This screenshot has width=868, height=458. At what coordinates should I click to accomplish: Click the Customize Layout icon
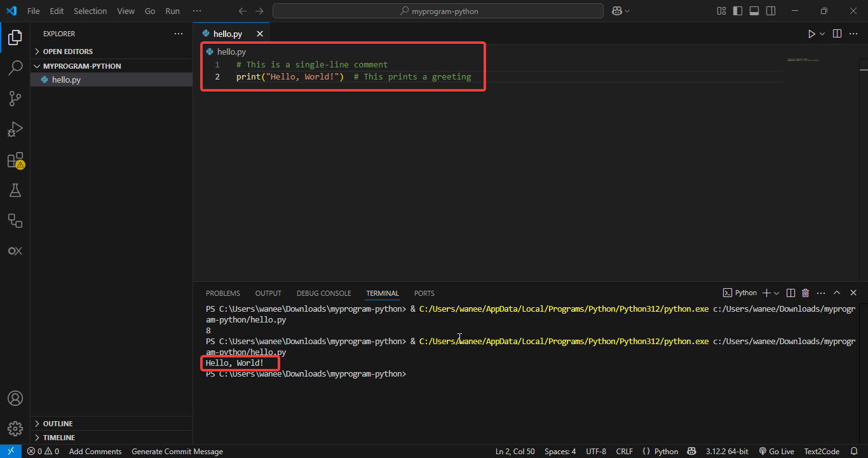click(x=721, y=11)
